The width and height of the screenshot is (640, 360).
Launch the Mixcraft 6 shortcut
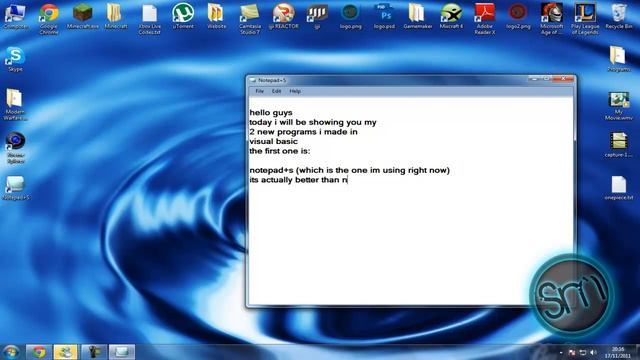coord(451,16)
